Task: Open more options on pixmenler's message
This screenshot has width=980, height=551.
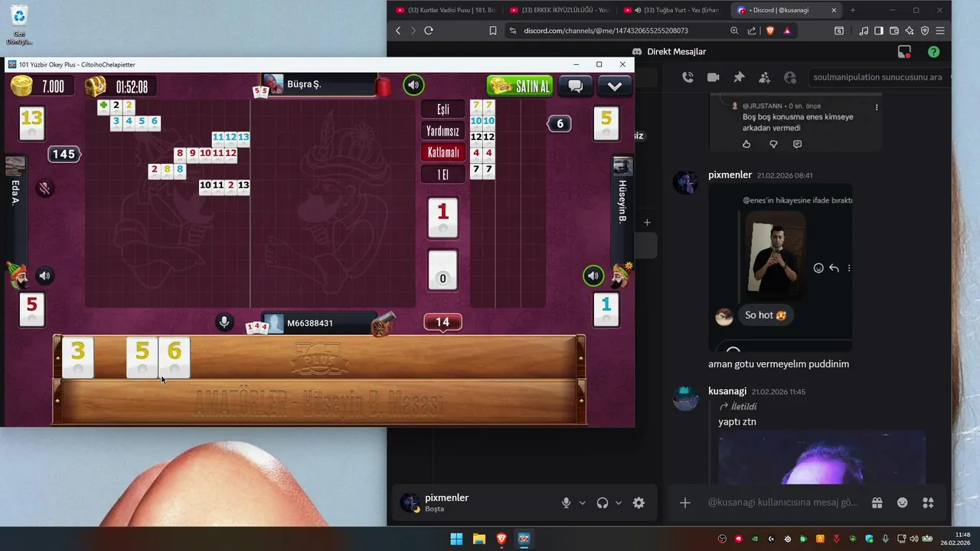Action: point(849,268)
